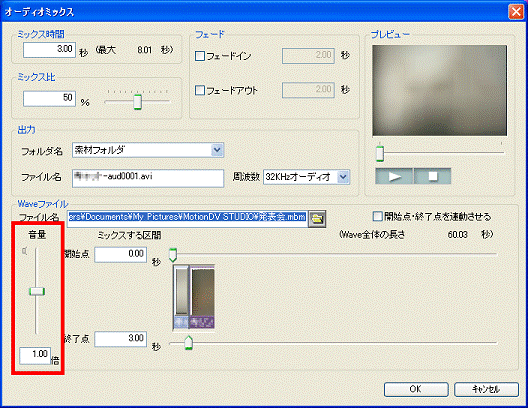Image resolution: width=528 pixels, height=408 pixels.
Task: Open the 周波数 32KHzオーディオ dropdown
Action: [x=343, y=177]
